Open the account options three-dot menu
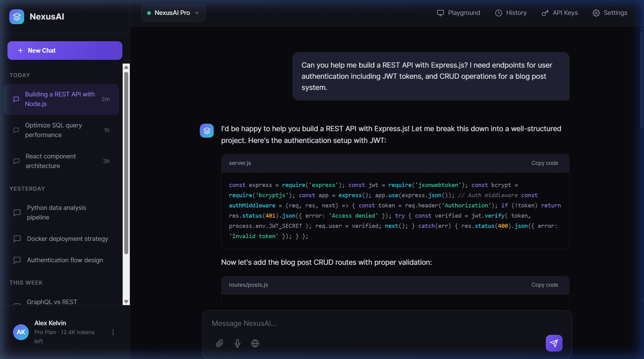This screenshot has width=644, height=359. click(113, 332)
